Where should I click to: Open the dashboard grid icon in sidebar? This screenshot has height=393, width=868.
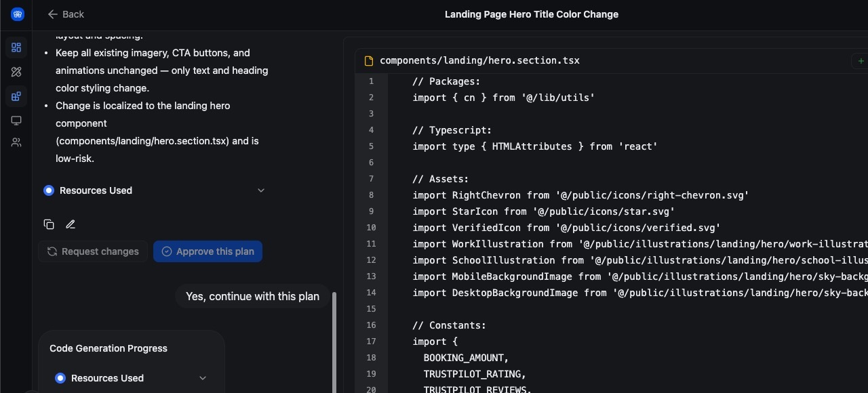(x=16, y=47)
